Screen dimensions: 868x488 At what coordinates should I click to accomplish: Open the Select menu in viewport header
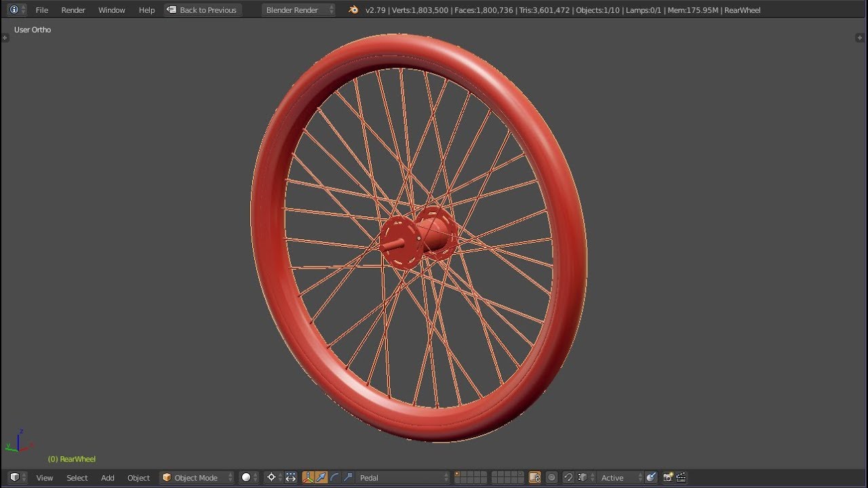point(77,478)
